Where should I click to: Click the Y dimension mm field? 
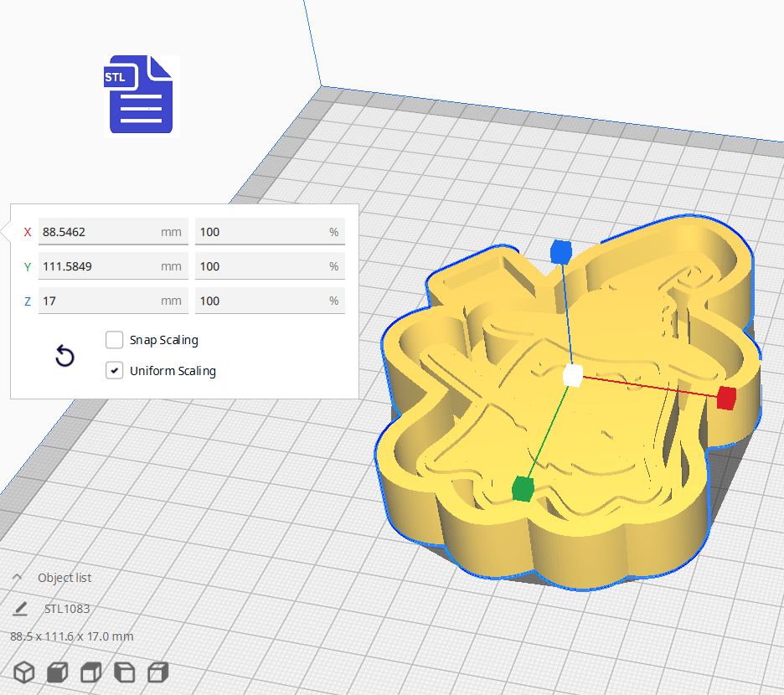(x=99, y=266)
